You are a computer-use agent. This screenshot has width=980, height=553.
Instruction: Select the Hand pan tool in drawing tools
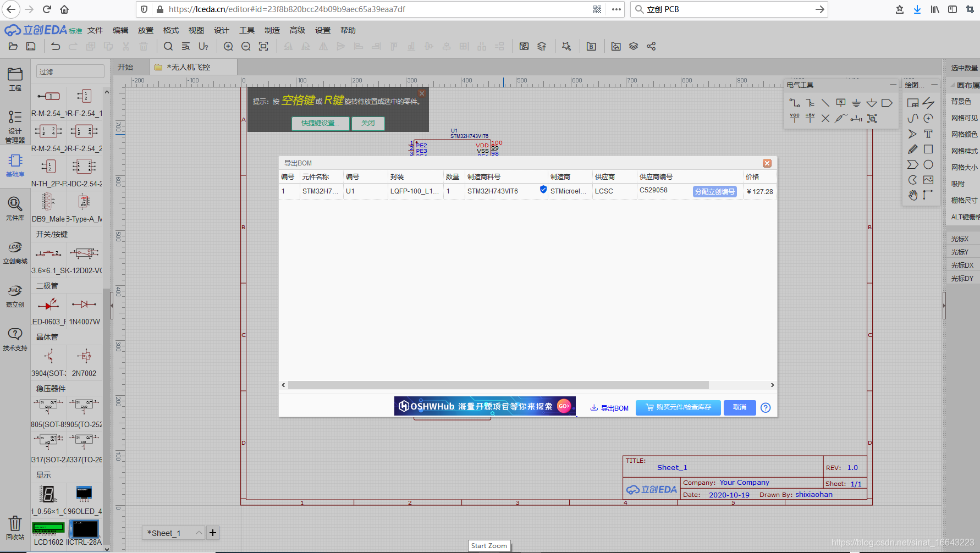click(913, 195)
